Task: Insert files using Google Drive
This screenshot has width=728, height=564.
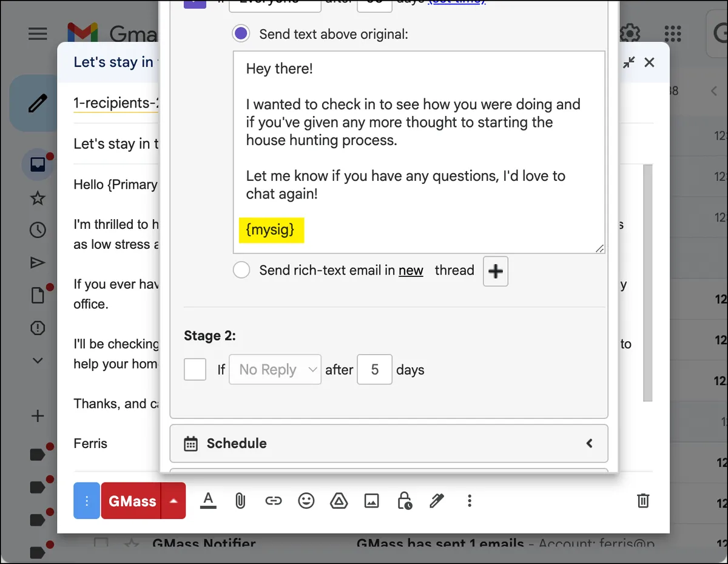Action: point(339,501)
